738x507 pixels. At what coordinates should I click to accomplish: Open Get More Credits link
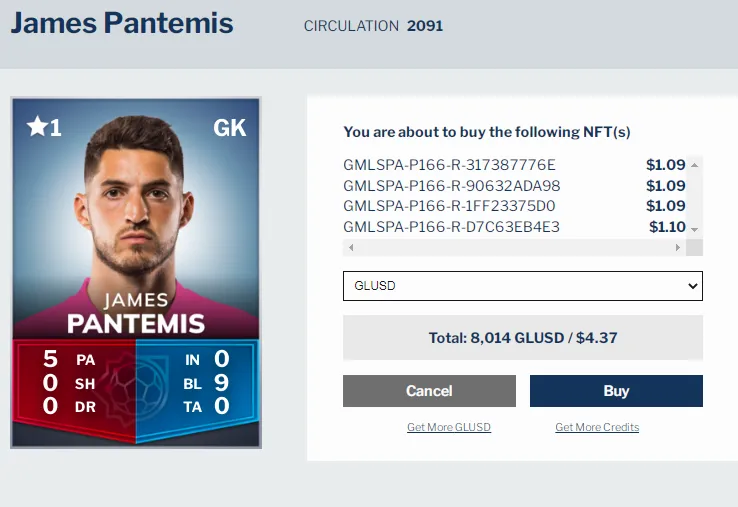coord(597,427)
